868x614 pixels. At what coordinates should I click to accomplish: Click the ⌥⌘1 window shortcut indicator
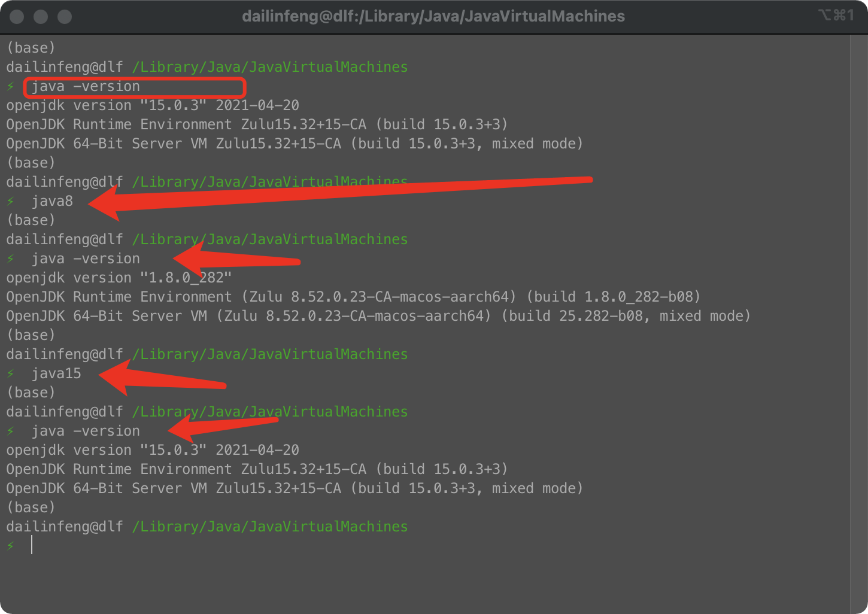point(836,16)
